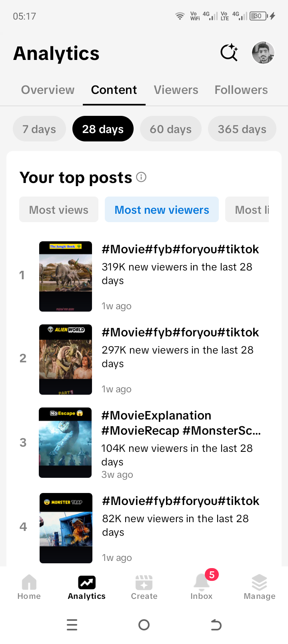This screenshot has height=644, width=288.
Task: Open Inbox with 5 notifications
Action: 202,587
